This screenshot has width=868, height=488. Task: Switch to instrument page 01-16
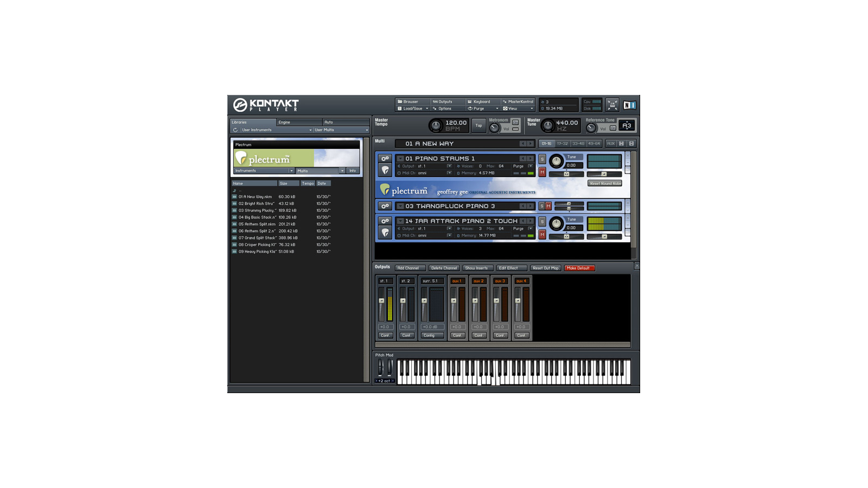pyautogui.click(x=546, y=144)
